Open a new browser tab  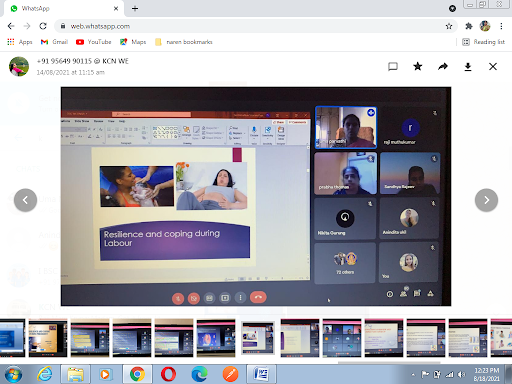[x=135, y=9]
